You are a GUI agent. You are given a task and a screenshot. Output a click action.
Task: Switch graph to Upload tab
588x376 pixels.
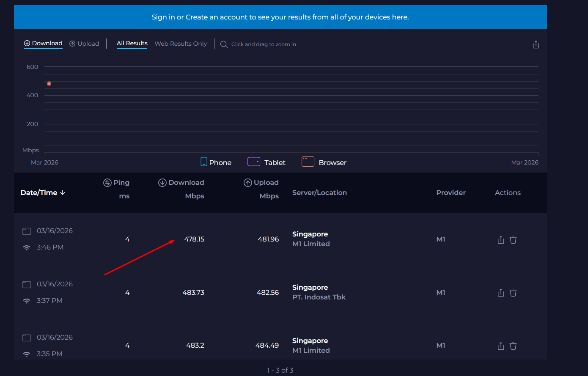[84, 44]
